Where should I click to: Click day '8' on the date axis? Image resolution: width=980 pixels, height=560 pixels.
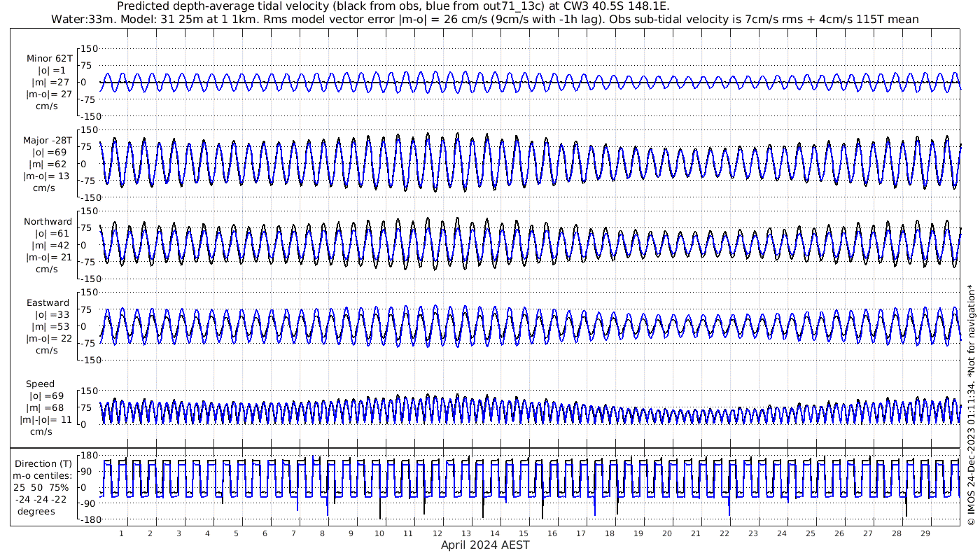[322, 533]
